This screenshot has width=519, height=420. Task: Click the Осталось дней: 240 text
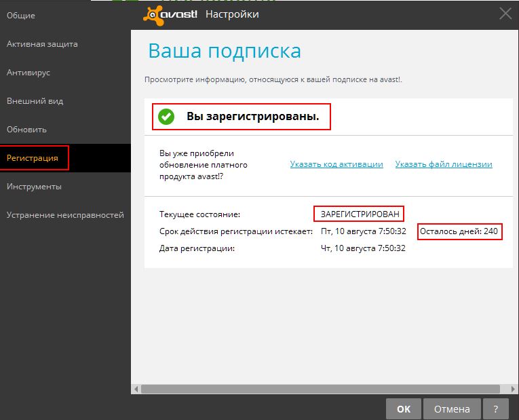click(x=459, y=231)
